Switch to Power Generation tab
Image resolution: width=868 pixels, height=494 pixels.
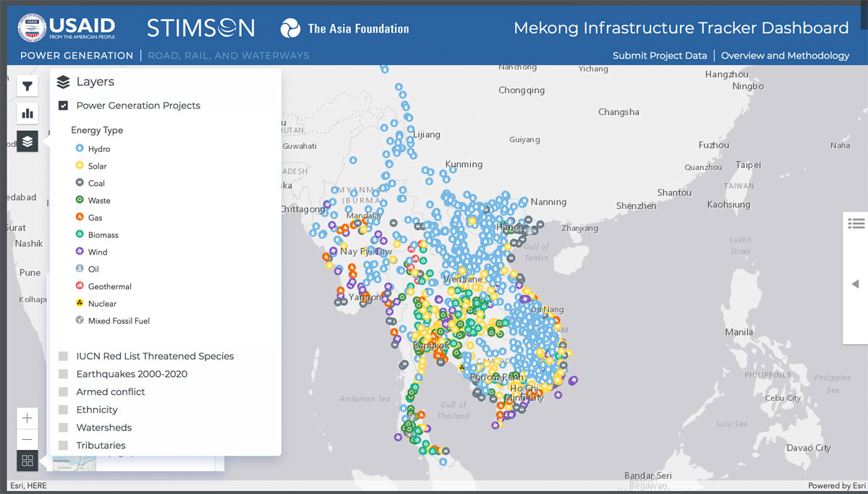coord(77,55)
